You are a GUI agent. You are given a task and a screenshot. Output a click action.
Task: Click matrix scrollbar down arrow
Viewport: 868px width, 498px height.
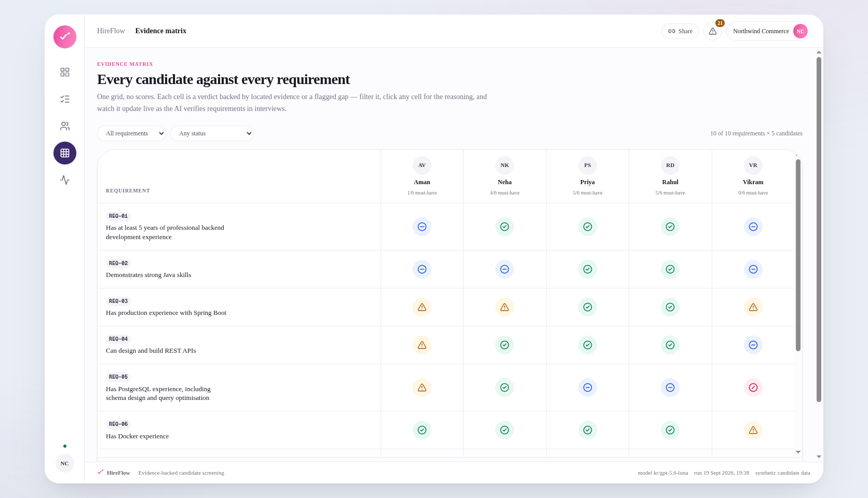point(798,452)
